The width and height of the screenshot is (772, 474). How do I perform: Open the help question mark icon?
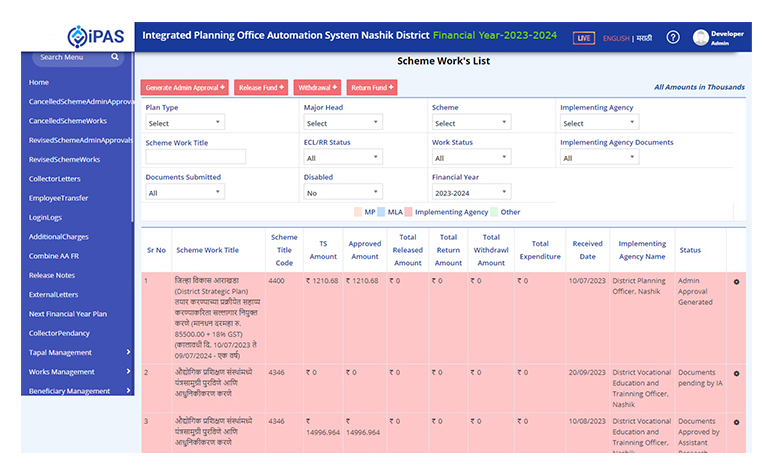[673, 37]
